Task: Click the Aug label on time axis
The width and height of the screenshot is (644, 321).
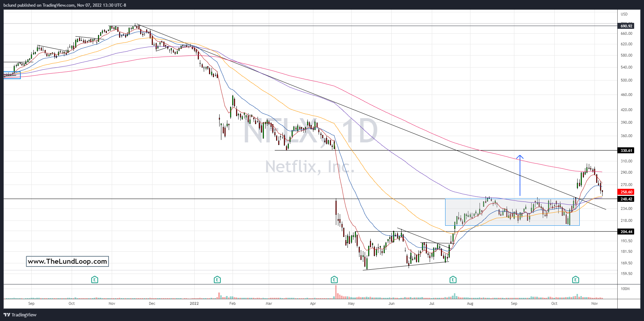Action: [x=470, y=303]
